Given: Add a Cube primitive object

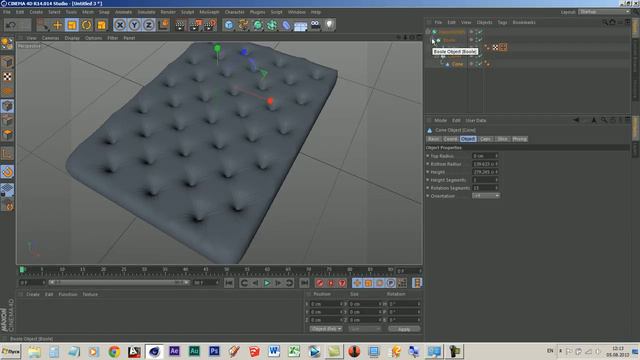Looking at the screenshot, I should coord(229,25).
